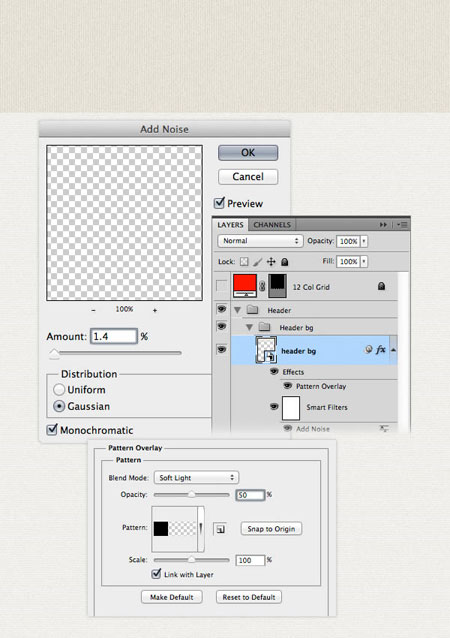Click the Header bg group folder icon

point(265,327)
